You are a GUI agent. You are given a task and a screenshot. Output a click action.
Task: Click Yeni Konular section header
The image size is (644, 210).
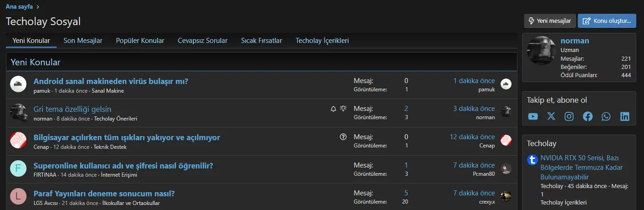tap(36, 62)
